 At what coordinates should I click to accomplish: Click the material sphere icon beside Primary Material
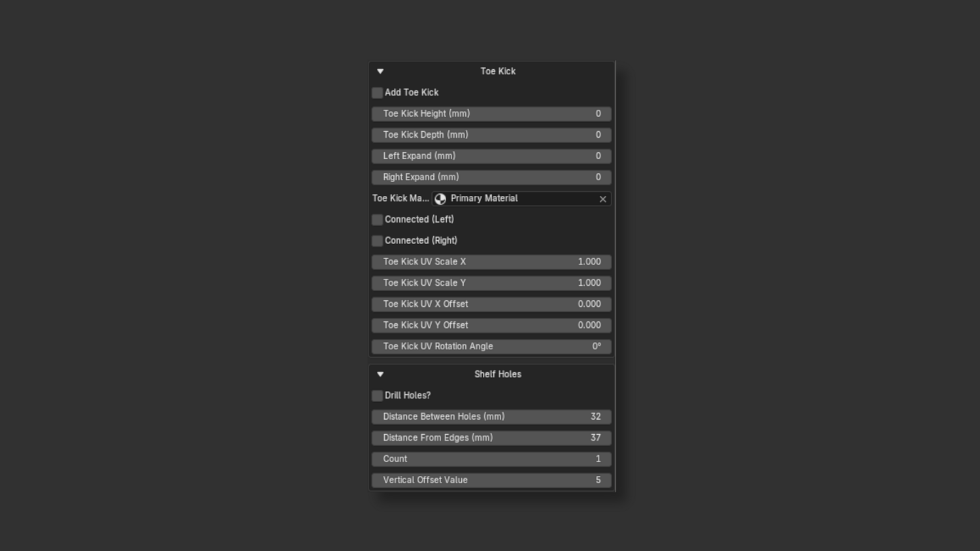click(x=440, y=199)
